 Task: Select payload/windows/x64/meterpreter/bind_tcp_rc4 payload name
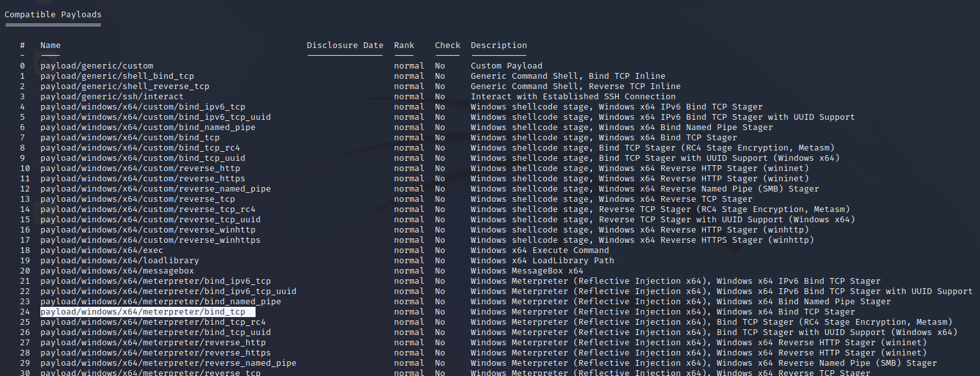[153, 322]
